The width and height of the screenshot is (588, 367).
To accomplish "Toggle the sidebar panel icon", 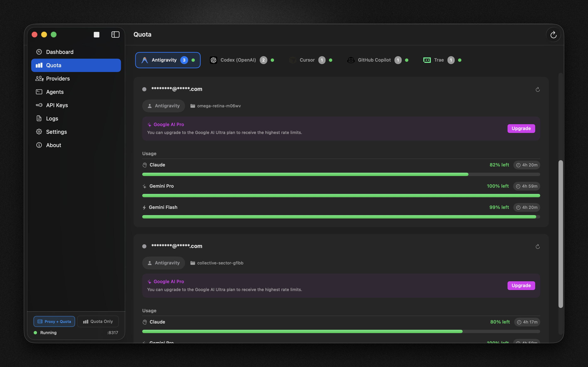I will tap(115, 35).
